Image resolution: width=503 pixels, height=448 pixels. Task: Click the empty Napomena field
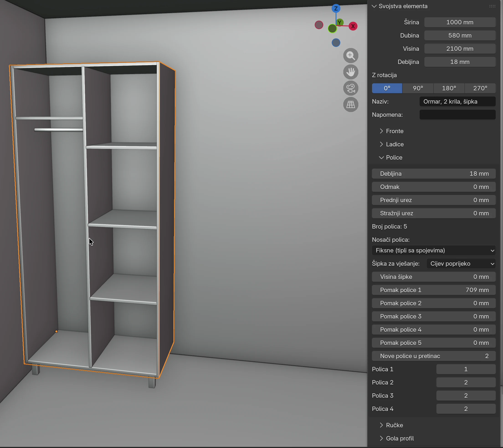pos(457,115)
